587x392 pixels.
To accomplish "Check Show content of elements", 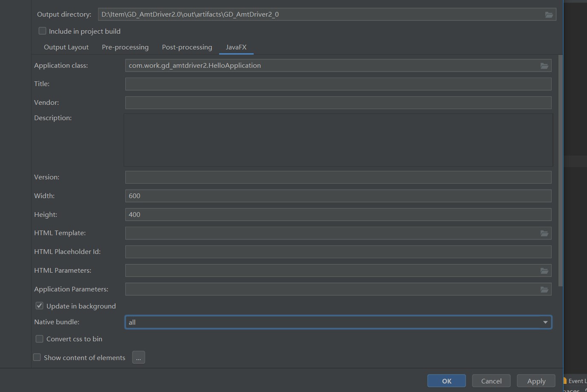I will (37, 357).
